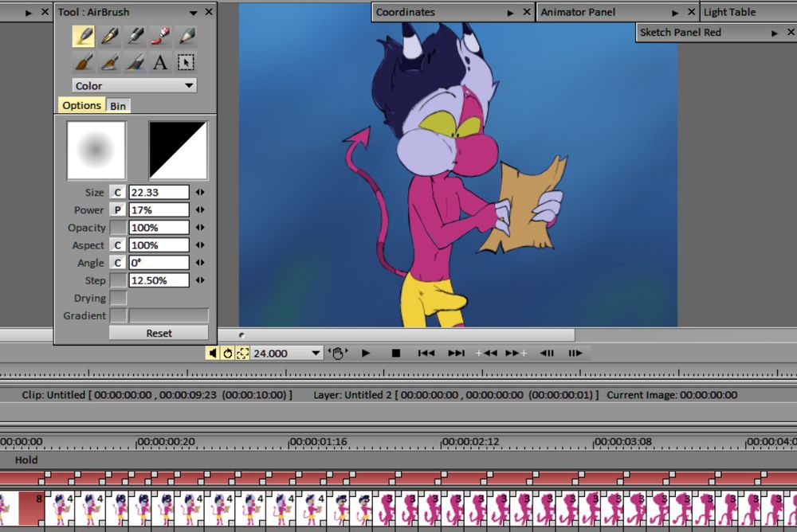The height and width of the screenshot is (532, 797).
Task: Click the Gradient bar
Action: (x=169, y=315)
